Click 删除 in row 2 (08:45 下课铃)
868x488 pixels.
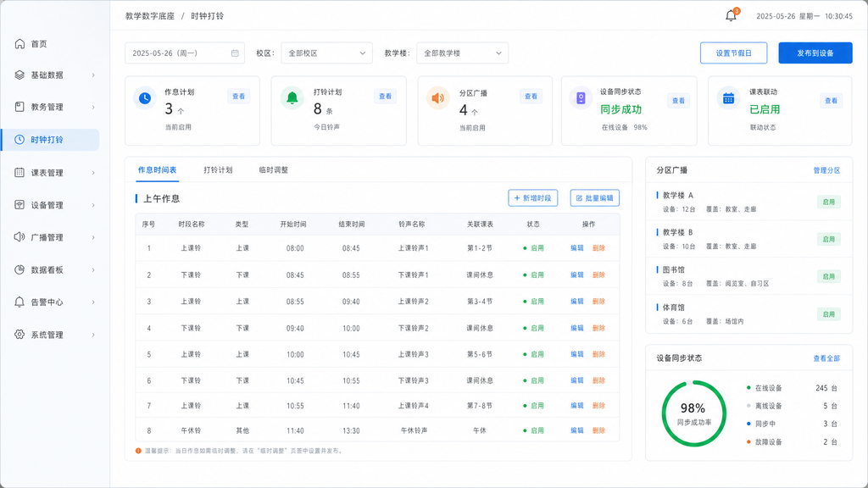tap(598, 274)
